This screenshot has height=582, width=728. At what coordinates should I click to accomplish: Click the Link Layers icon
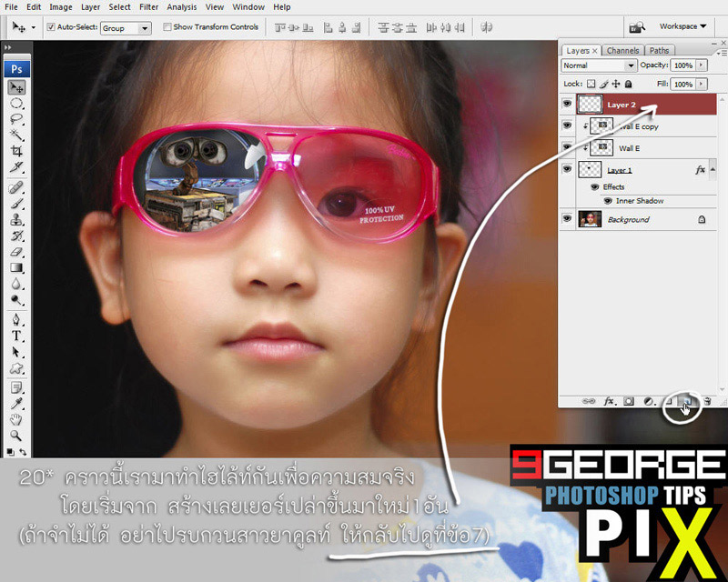point(588,401)
